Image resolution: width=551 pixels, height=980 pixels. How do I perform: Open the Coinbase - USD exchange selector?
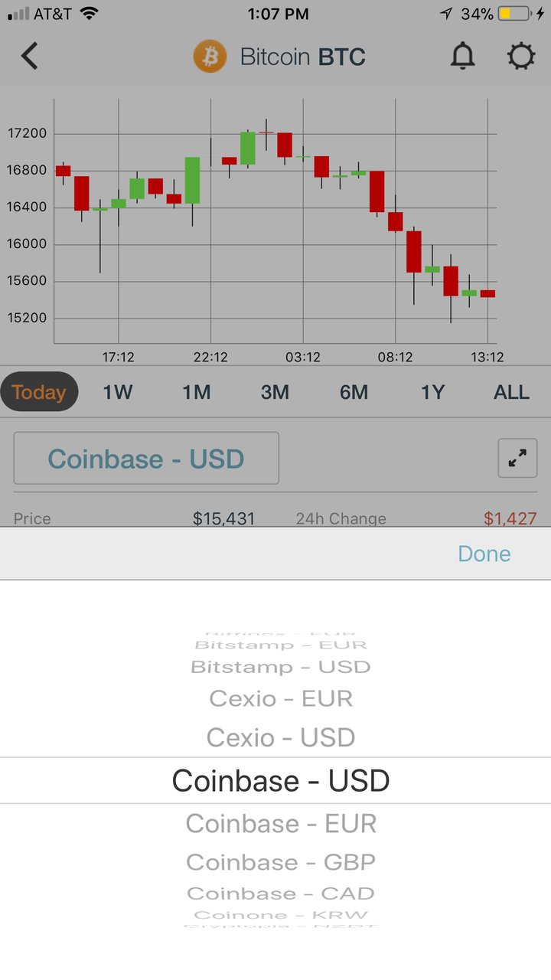[146, 459]
